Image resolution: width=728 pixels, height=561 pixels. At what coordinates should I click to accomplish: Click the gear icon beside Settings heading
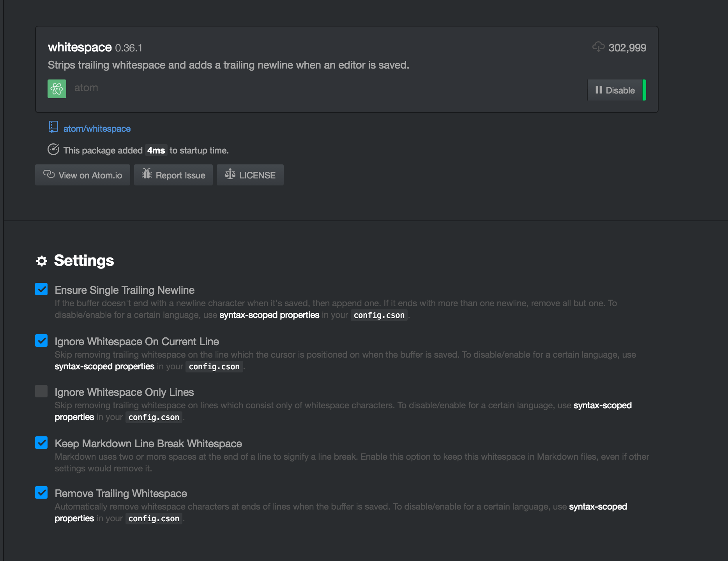coord(42,261)
